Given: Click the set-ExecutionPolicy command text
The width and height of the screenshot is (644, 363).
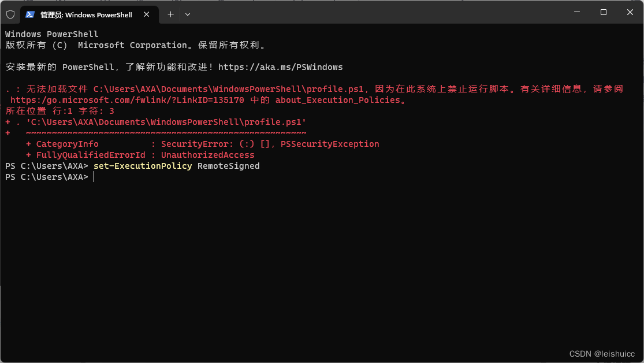Looking at the screenshot, I should point(143,166).
